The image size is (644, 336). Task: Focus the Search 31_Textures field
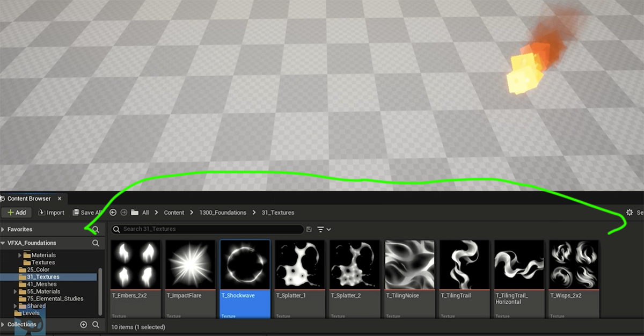(x=208, y=229)
